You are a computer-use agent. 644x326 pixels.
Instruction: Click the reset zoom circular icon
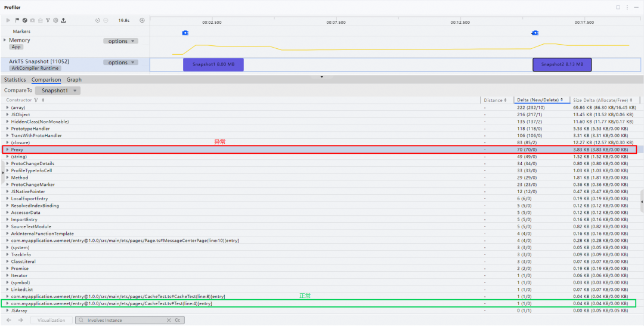(97, 20)
